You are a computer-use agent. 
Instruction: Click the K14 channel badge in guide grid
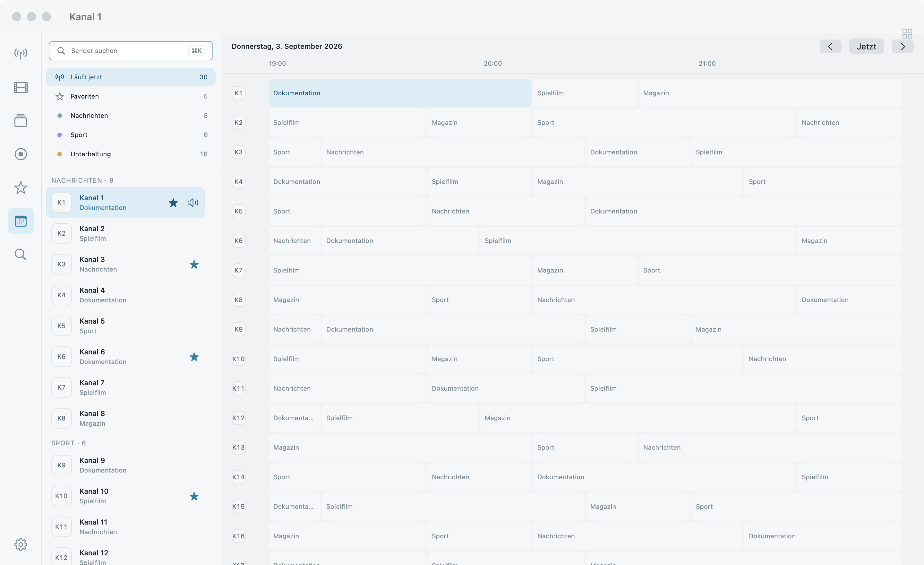pos(238,477)
